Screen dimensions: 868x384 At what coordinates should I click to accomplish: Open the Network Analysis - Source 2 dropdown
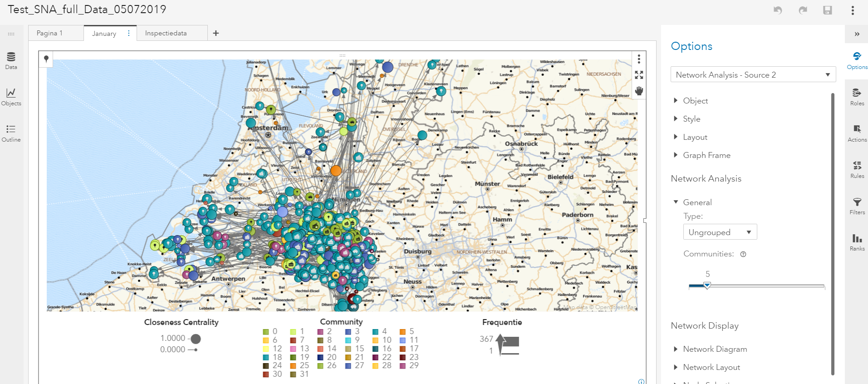click(753, 75)
